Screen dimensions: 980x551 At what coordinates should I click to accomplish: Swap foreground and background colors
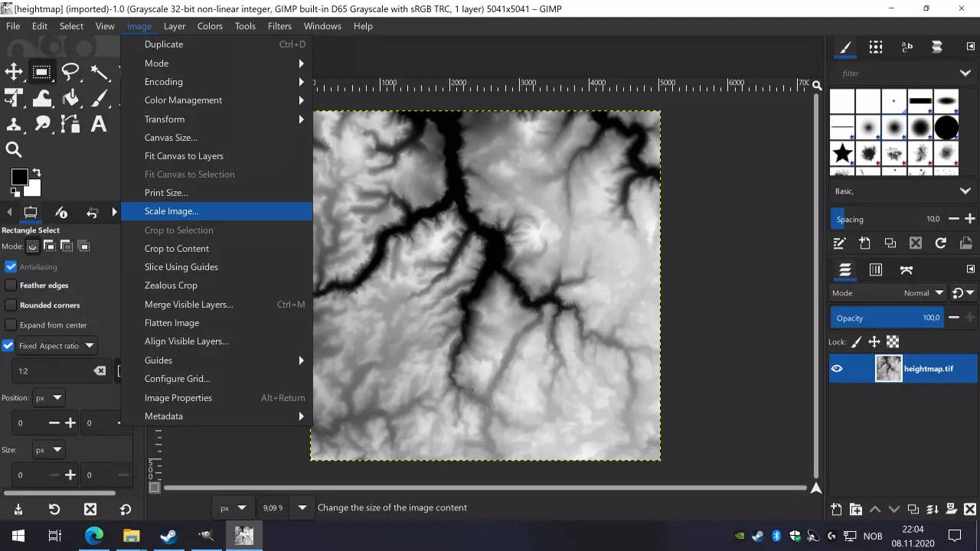point(36,173)
